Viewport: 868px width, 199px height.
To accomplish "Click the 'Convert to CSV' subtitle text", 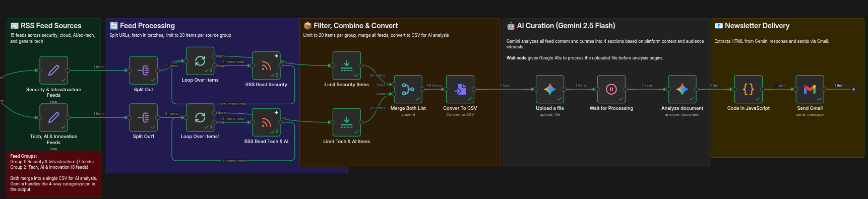I will pos(460,114).
